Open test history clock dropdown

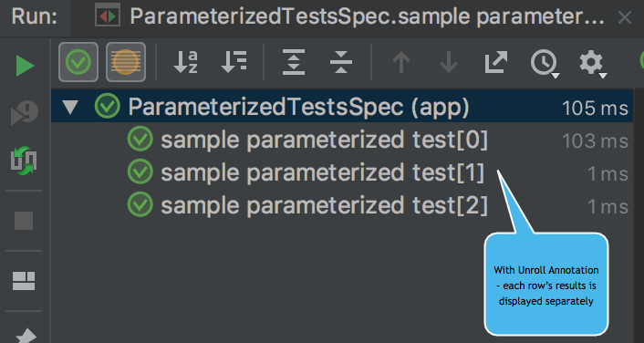click(x=545, y=63)
